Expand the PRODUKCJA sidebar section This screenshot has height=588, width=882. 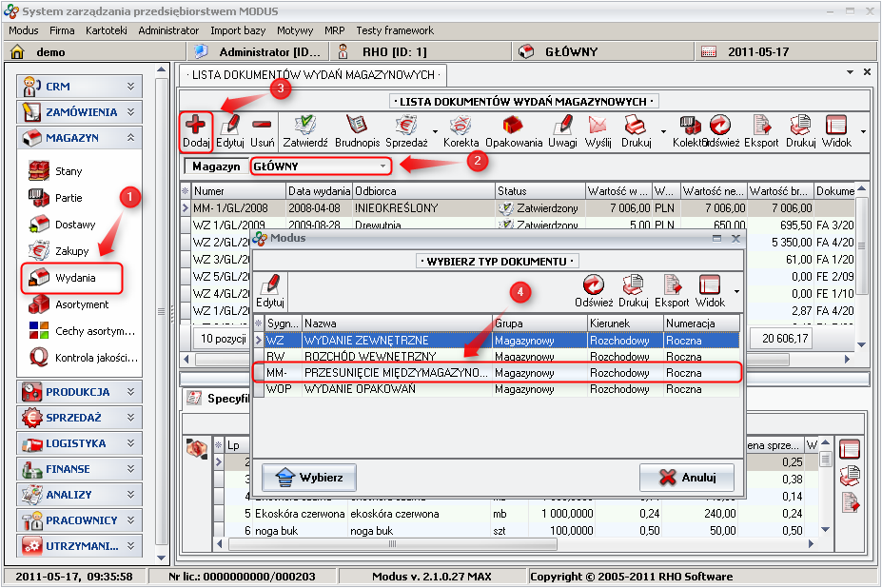pos(79,392)
